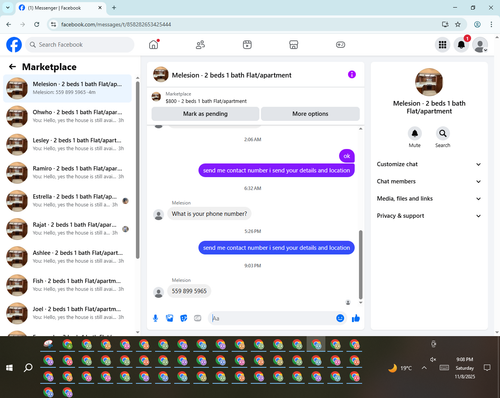Search within the conversation using magnifier icon
Image resolution: width=500 pixels, height=398 pixels.
click(443, 134)
